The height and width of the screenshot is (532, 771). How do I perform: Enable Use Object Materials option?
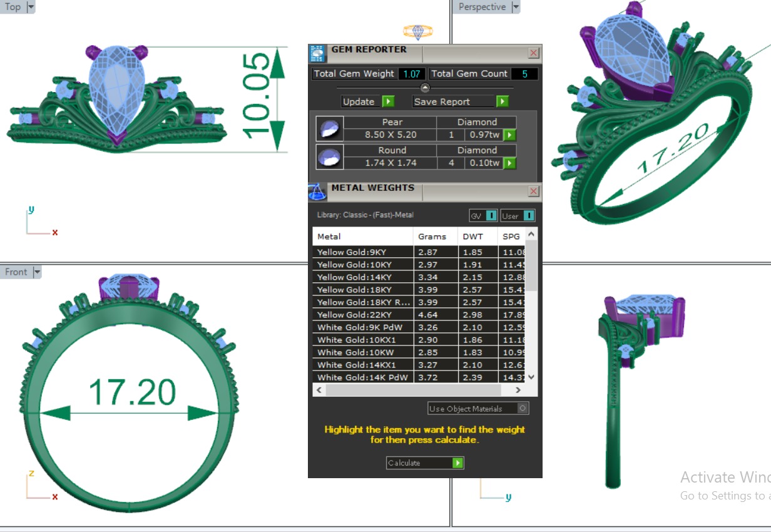coord(523,408)
